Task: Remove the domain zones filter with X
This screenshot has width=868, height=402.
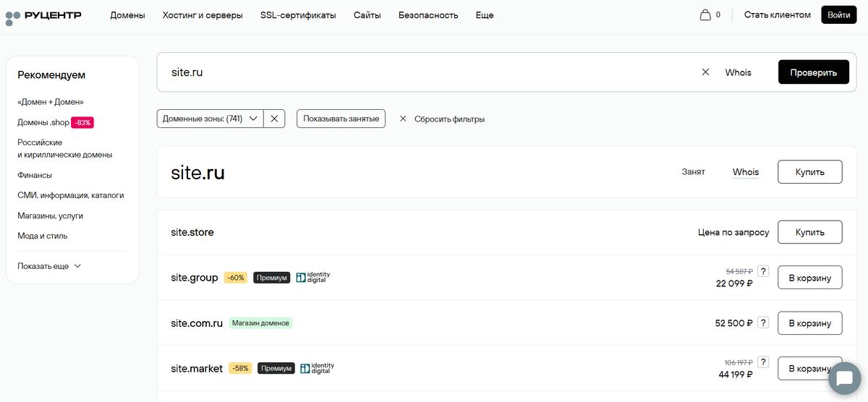Action: [273, 119]
